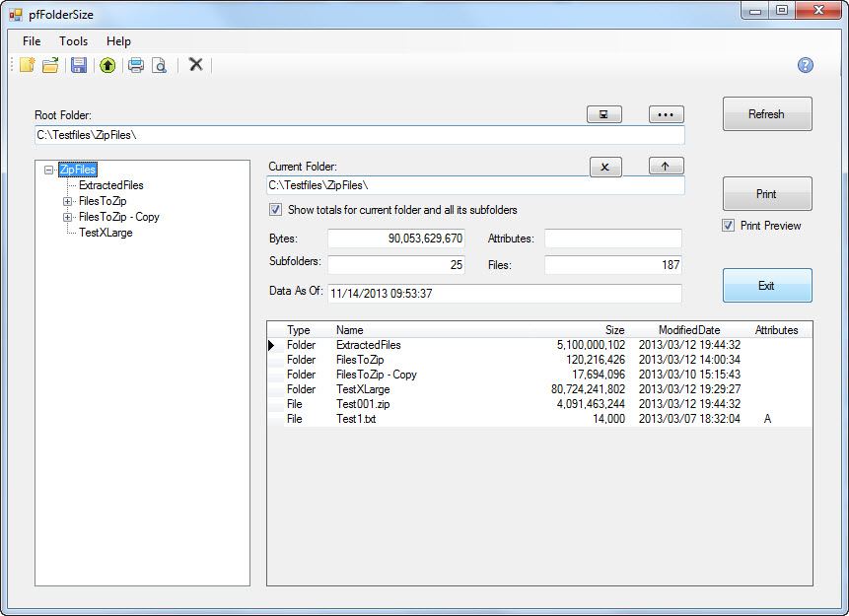The width and height of the screenshot is (849, 616).
Task: Open the File menu
Action: [32, 41]
